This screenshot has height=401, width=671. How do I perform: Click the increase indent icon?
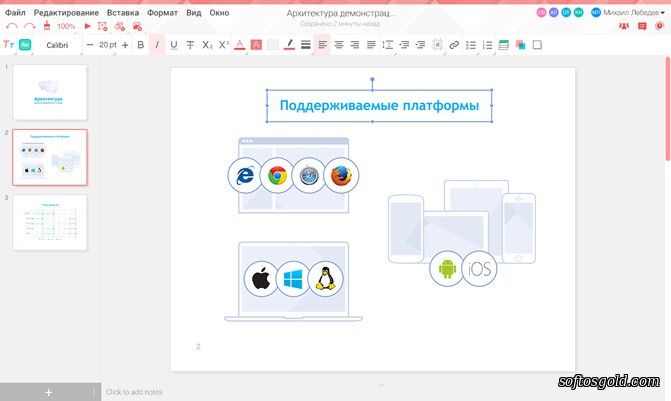point(420,45)
